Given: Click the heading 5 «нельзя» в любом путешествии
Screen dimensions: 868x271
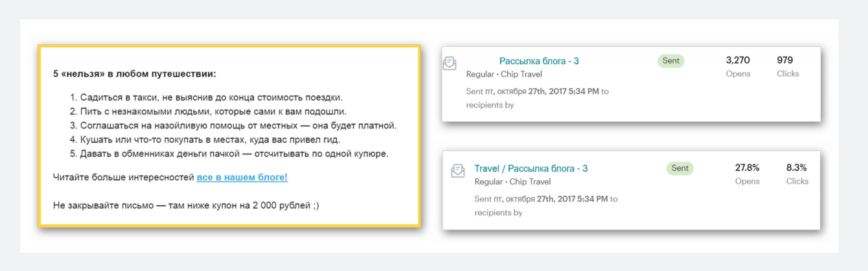Looking at the screenshot, I should [x=135, y=74].
